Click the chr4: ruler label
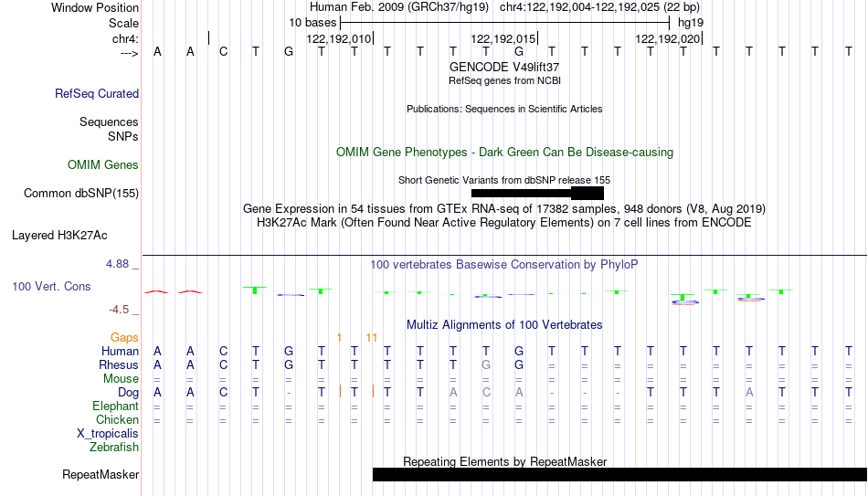The image size is (868, 496). point(126,38)
